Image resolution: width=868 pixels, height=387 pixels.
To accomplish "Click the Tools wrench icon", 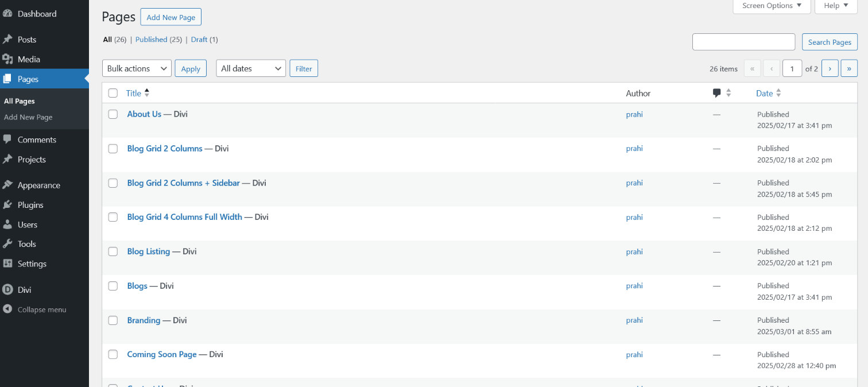I will pos(7,244).
